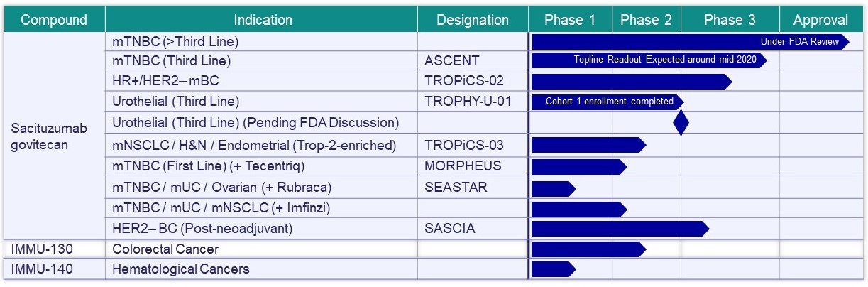The width and height of the screenshot is (868, 287).
Task: Select the MORPHEUS designation cell
Action: [x=463, y=166]
